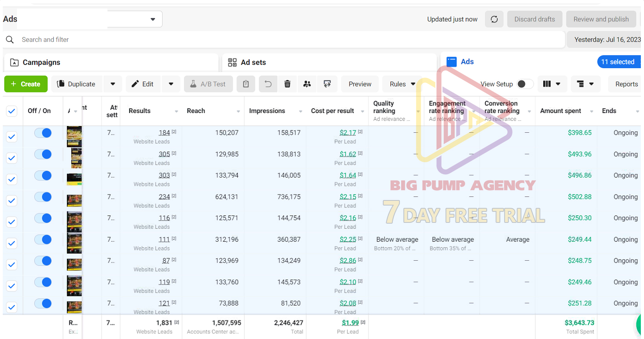Viewport: 644px width, 339px height.
Task: Click the Preview button
Action: click(360, 84)
